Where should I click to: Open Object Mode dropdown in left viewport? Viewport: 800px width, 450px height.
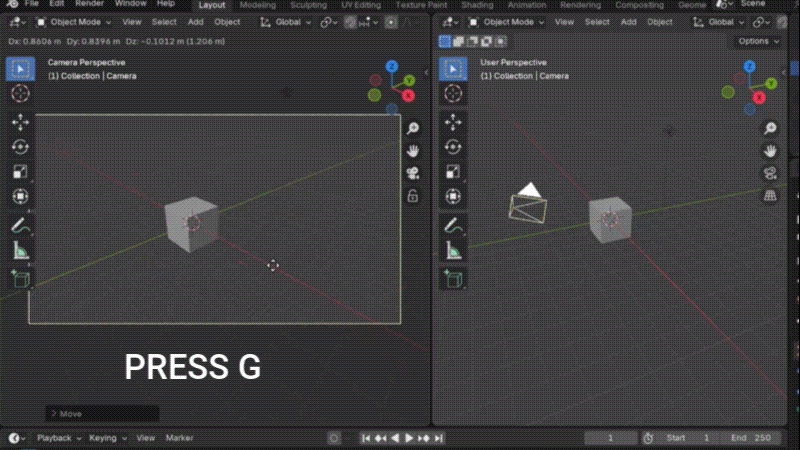coord(73,22)
